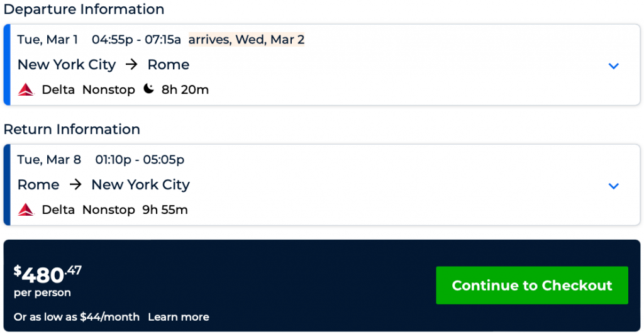
Task: Click the 'arrives, Wed, Mar 2' notice
Action: click(247, 40)
